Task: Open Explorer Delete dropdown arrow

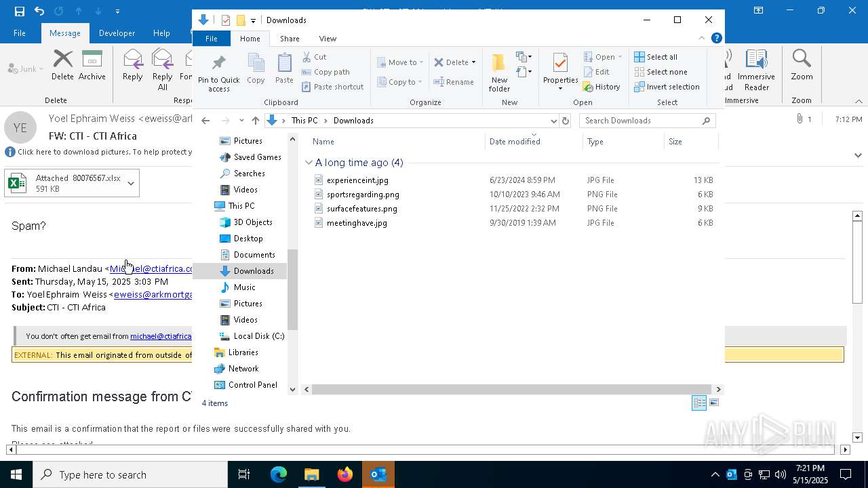Action: point(473,62)
